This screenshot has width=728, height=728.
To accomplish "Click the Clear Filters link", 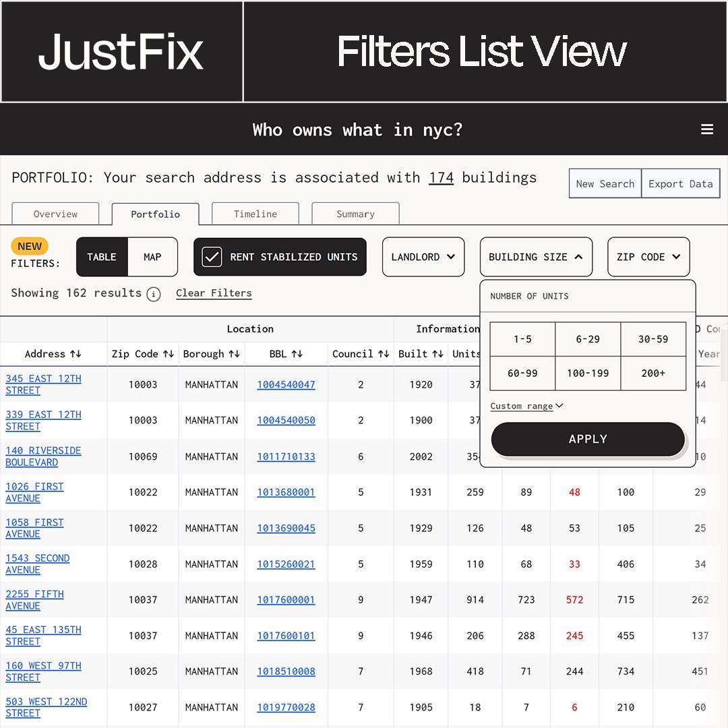I will coord(214,293).
